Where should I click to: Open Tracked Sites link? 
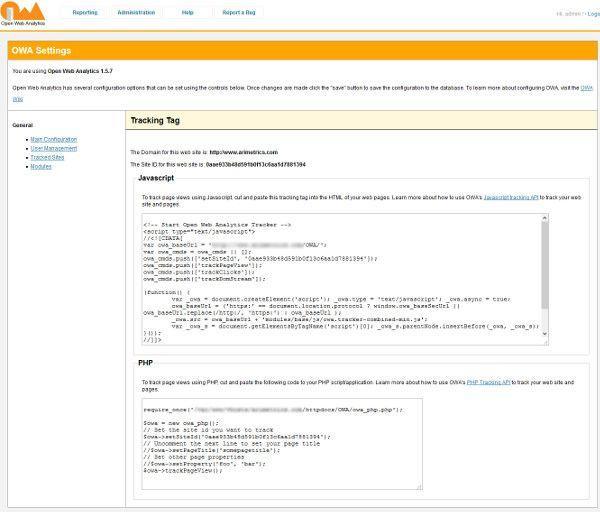coord(47,158)
